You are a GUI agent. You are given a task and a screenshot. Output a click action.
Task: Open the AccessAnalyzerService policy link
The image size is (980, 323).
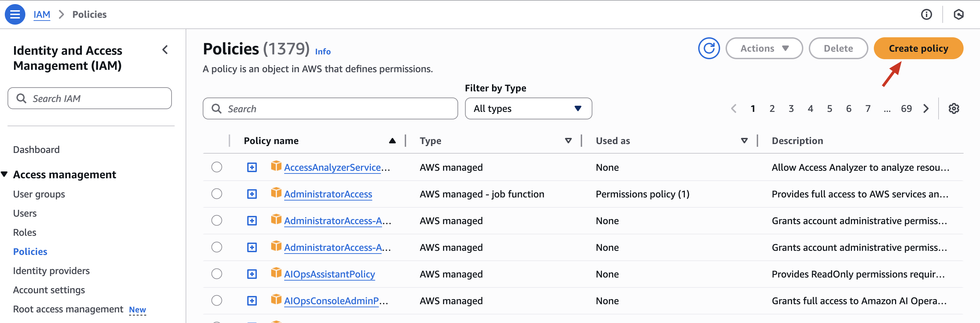coord(337,167)
